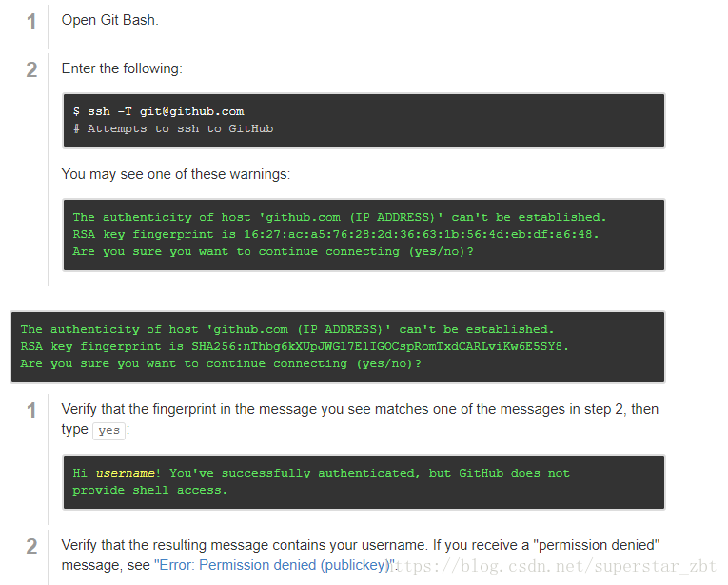This screenshot has height=585, width=728.
Task: Click the "Verify that the resulting message" instruction
Action: click(x=361, y=555)
